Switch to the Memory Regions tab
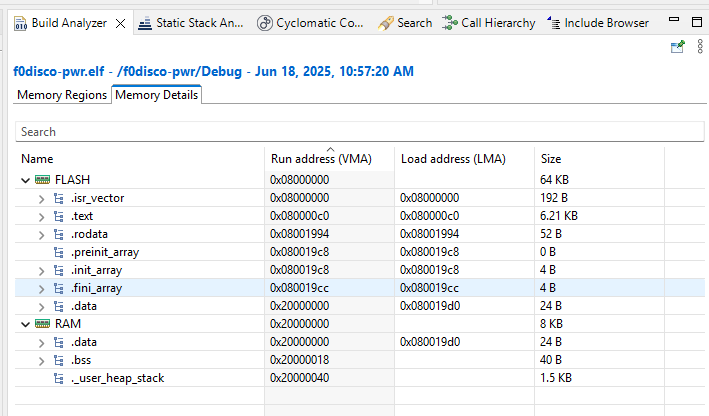 pyautogui.click(x=62, y=95)
